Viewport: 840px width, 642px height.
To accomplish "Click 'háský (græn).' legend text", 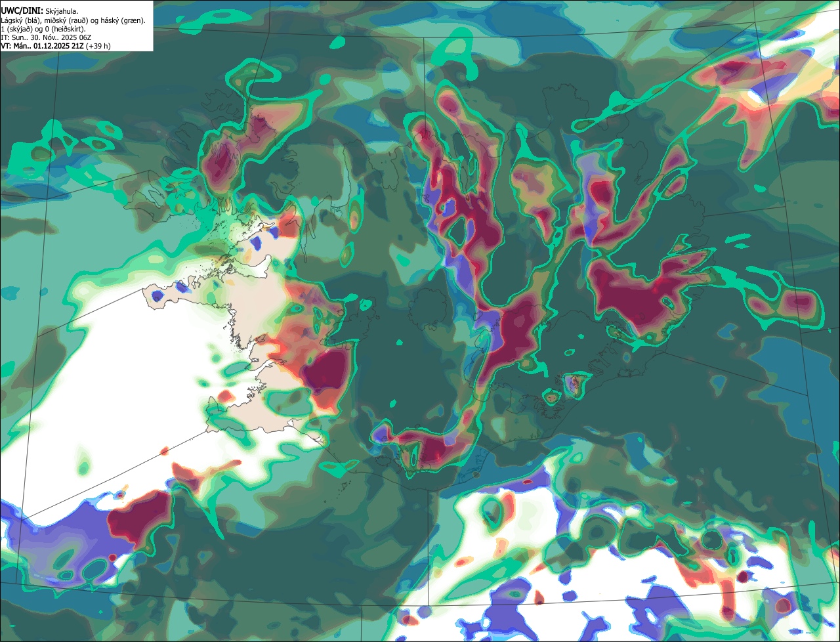I will pyautogui.click(x=123, y=21).
